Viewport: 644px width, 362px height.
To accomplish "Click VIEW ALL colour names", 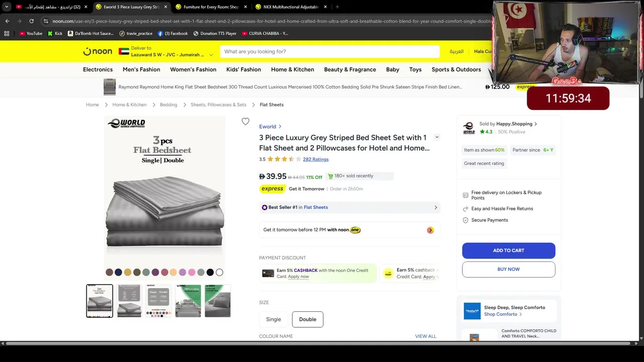I will (426, 336).
